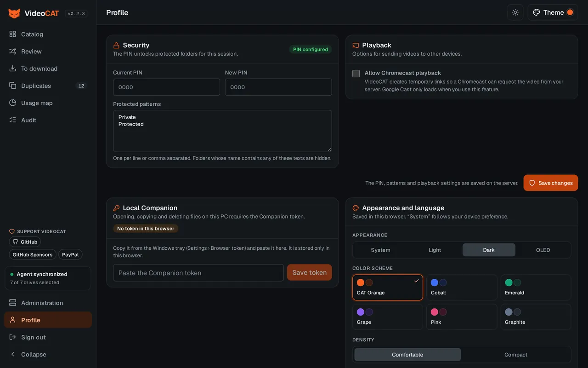588x368 pixels.
Task: Click the resize grip of Protected patterns
Action: tap(329, 149)
